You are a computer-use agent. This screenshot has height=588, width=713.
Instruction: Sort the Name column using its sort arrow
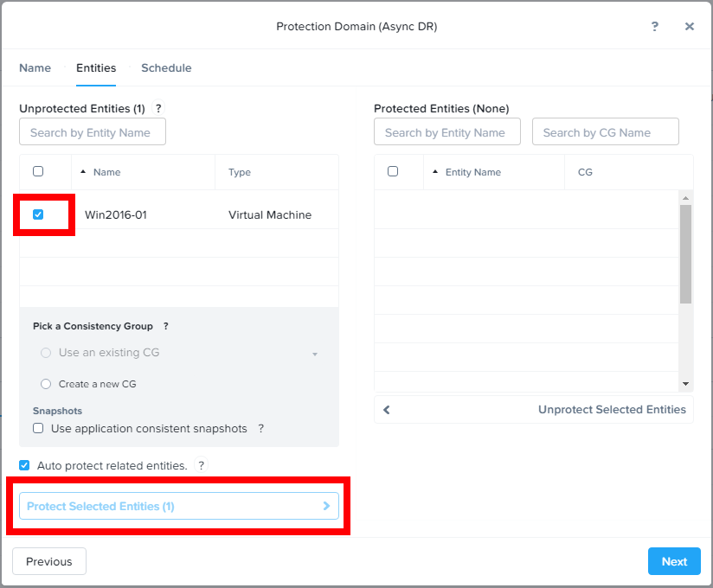(82, 171)
